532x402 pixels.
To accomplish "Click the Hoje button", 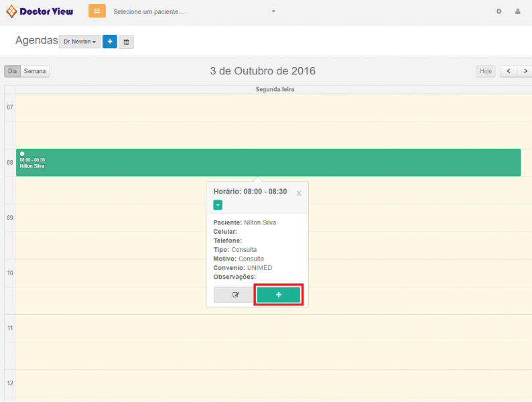I will tap(486, 71).
